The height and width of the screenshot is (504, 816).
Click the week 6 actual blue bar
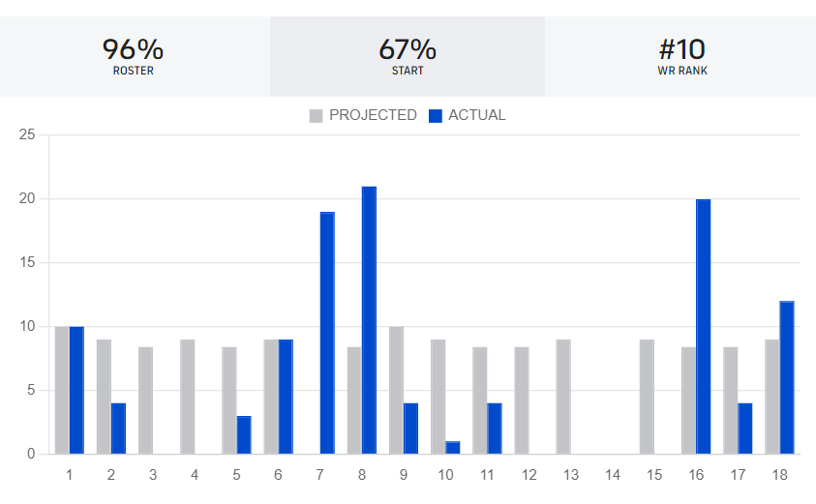286,397
